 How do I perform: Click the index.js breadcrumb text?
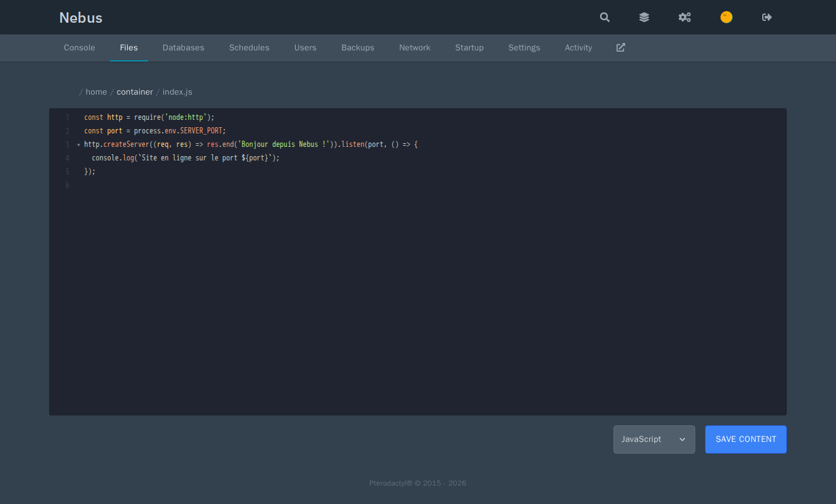click(178, 92)
